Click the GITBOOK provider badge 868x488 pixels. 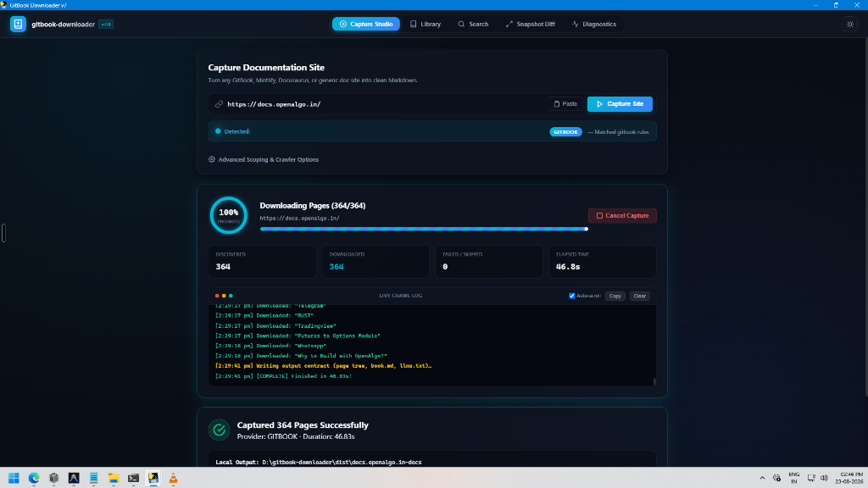tap(565, 131)
